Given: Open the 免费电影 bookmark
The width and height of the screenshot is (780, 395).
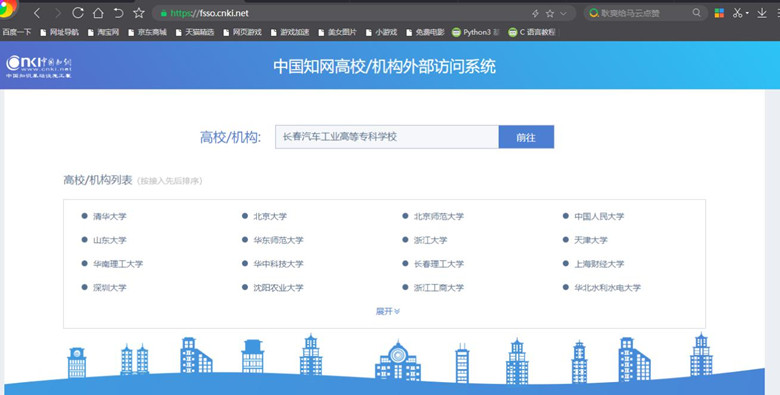Looking at the screenshot, I should (425, 32).
